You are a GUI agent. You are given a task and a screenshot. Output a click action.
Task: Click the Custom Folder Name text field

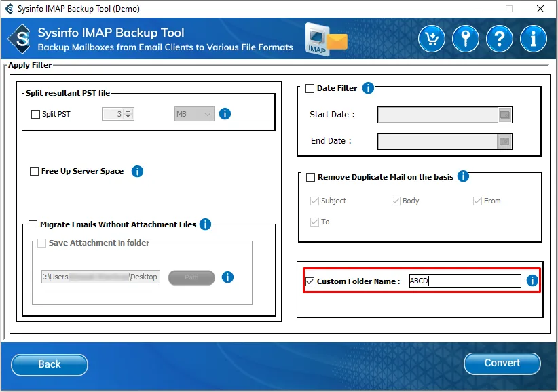(x=465, y=281)
